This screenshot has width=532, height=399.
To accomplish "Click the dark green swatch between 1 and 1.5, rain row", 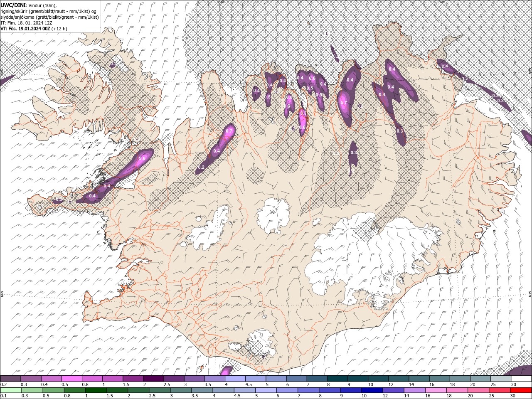I will (96, 390).
